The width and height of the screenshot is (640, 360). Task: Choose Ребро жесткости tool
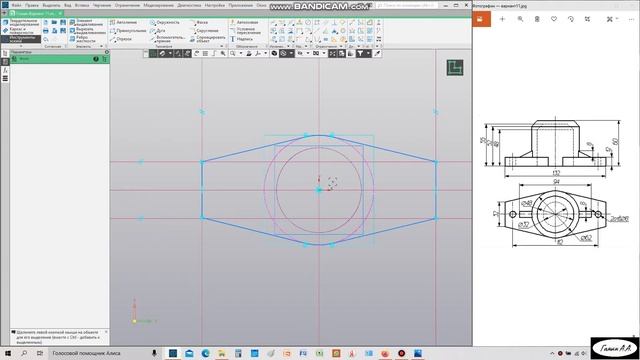(x=83, y=39)
